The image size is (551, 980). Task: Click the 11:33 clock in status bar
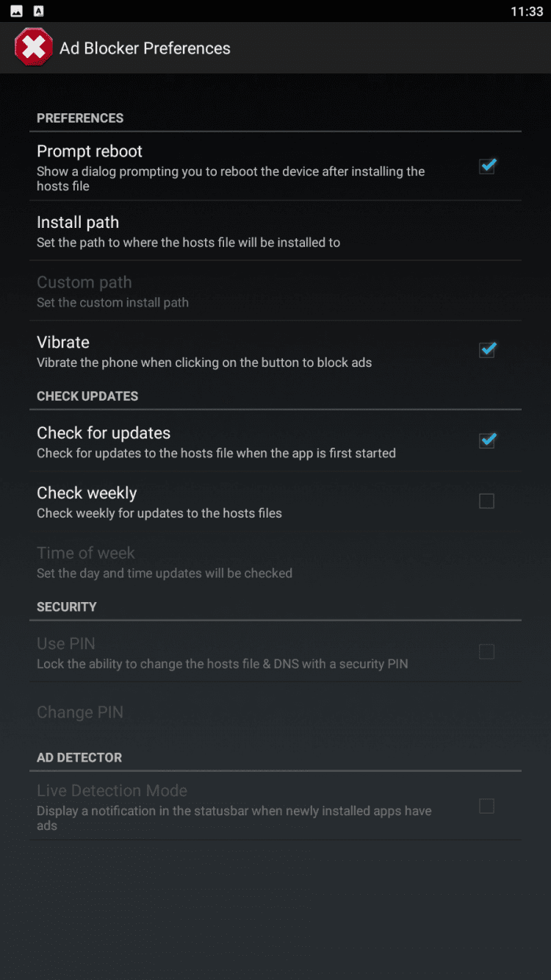tap(527, 11)
